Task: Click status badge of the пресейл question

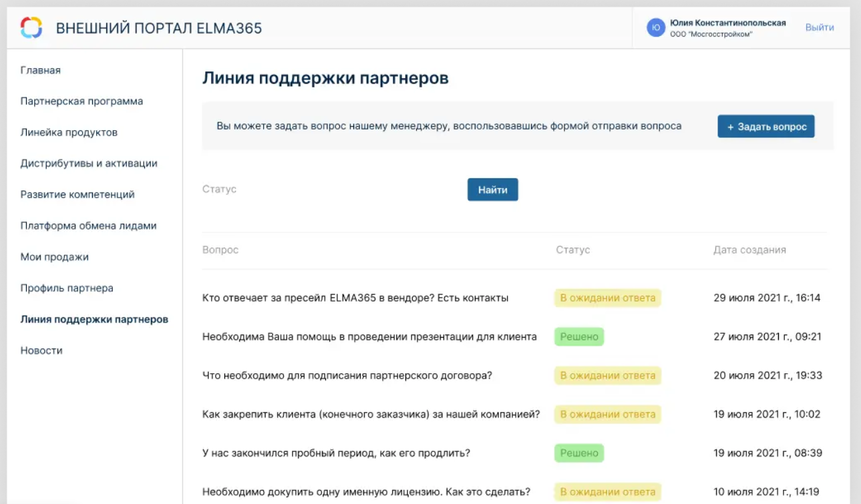Action: tap(608, 298)
